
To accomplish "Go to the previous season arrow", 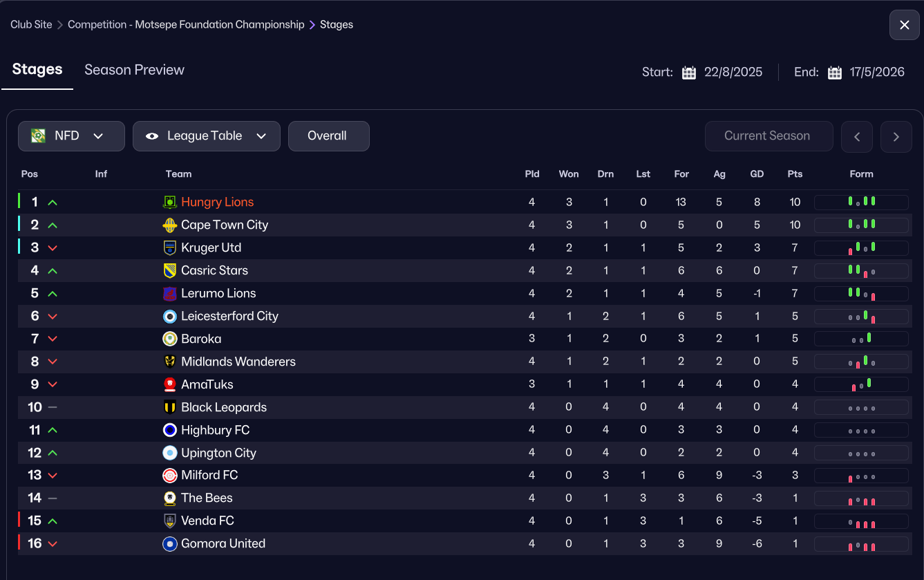I will (857, 136).
